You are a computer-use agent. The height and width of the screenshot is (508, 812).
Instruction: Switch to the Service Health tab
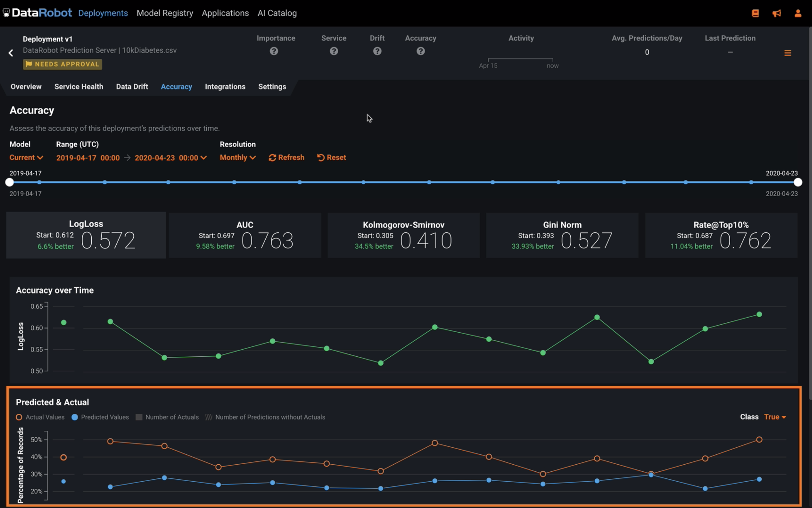pos(79,86)
